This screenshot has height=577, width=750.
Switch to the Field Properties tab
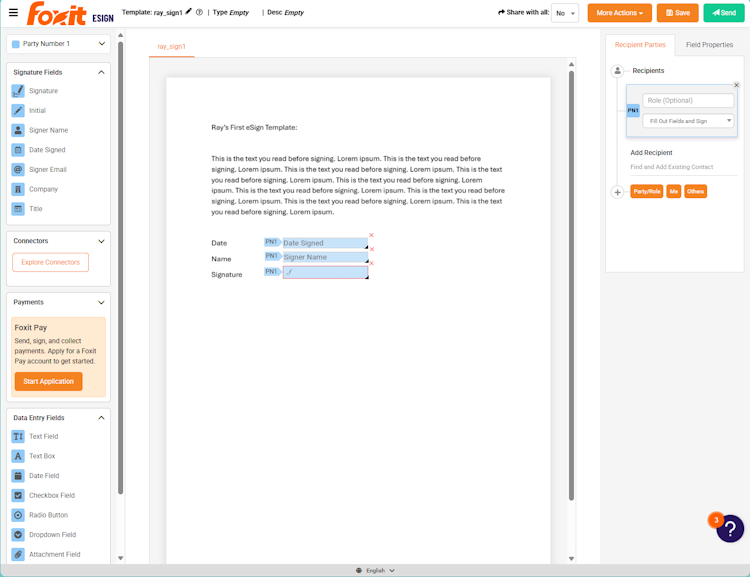coord(709,44)
